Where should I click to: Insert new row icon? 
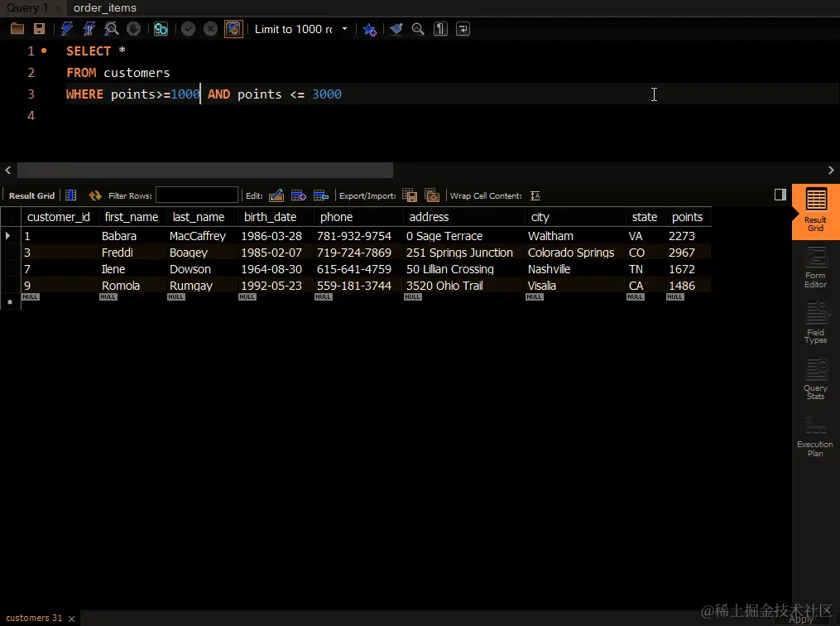coord(299,195)
